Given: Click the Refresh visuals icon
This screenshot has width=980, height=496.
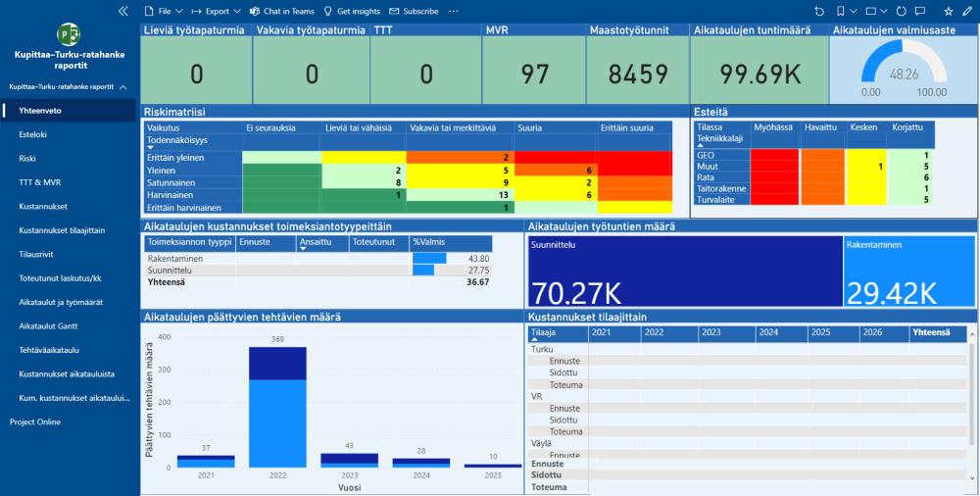Looking at the screenshot, I should [901, 11].
